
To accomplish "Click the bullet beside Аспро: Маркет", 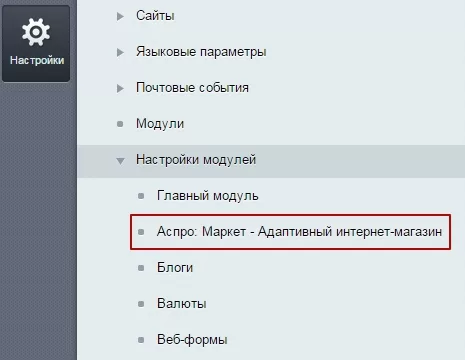I will click(141, 232).
